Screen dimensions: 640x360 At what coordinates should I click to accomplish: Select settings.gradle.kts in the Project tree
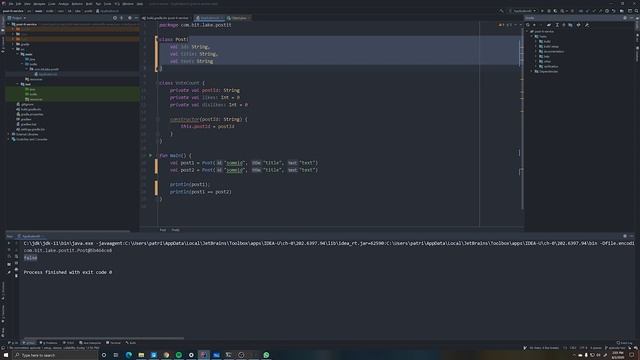[31, 129]
